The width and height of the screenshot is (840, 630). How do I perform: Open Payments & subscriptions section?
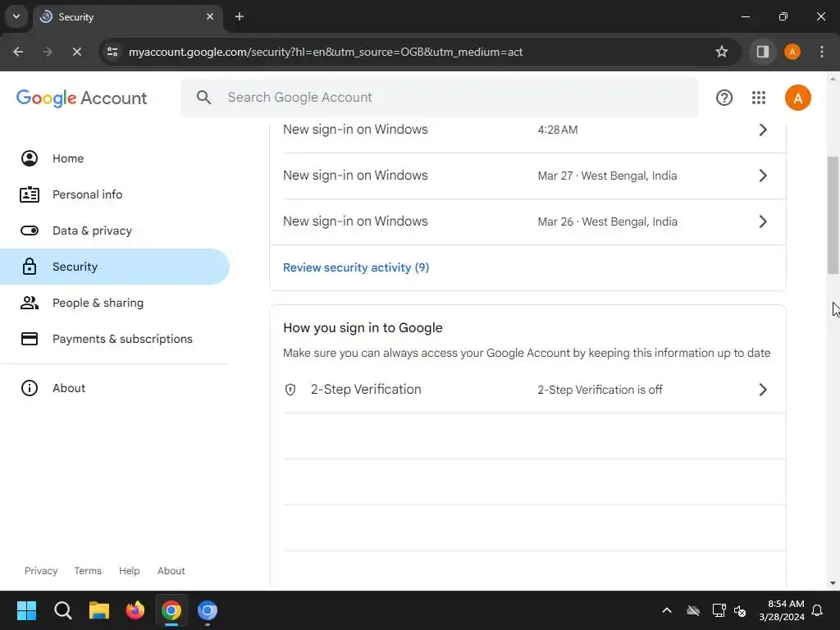[x=115, y=339]
